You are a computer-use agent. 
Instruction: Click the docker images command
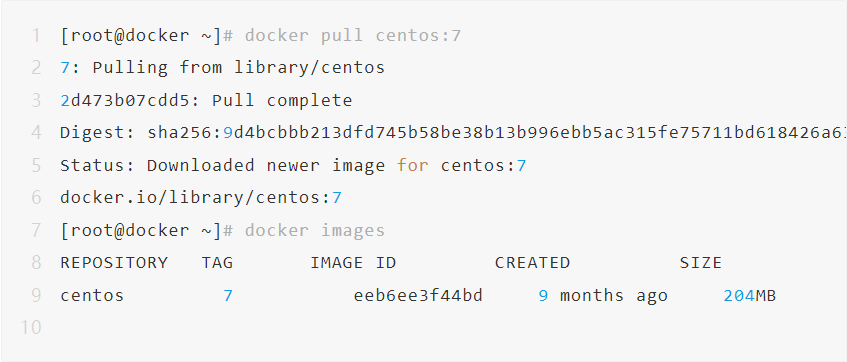pyautogui.click(x=315, y=231)
